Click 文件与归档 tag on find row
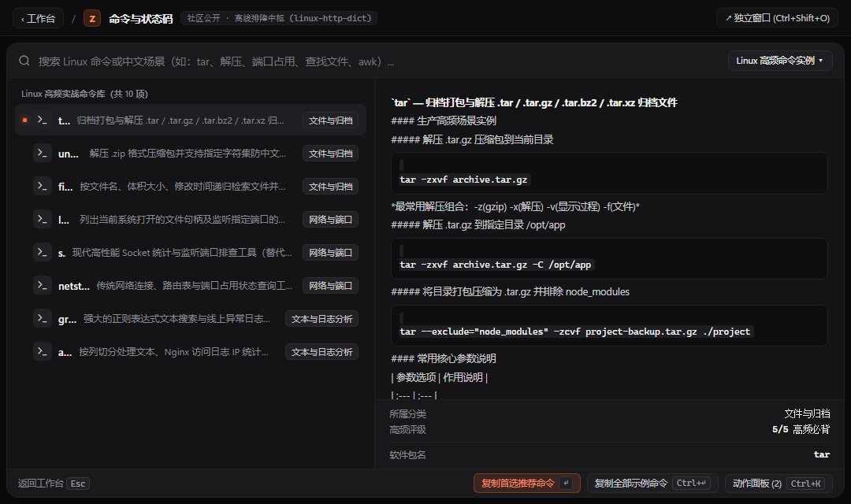The height and width of the screenshot is (504, 851). click(x=330, y=187)
